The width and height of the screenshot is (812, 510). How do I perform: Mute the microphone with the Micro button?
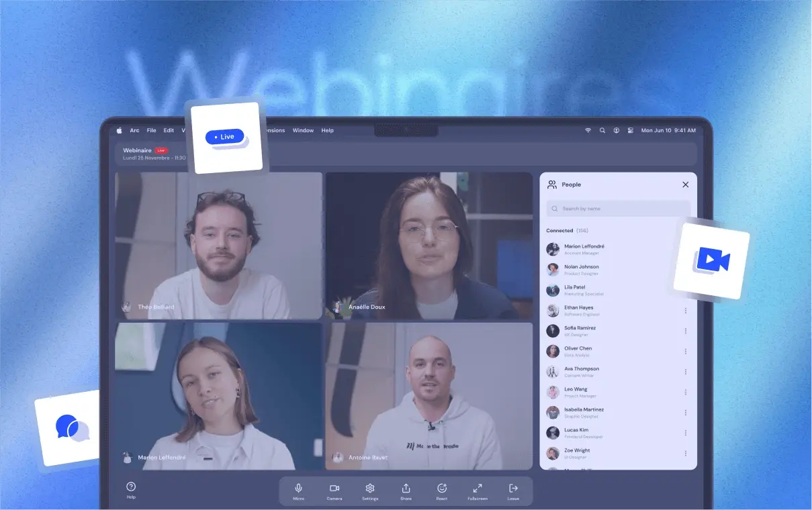(x=298, y=491)
